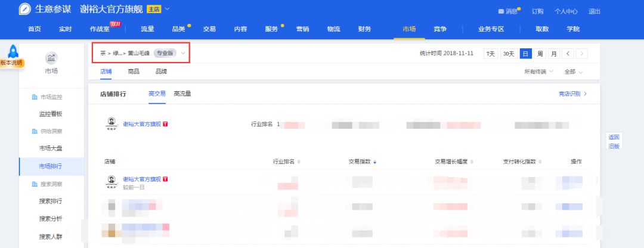
Task: Sort by 交易指数 column arrow
Action: coord(375,162)
